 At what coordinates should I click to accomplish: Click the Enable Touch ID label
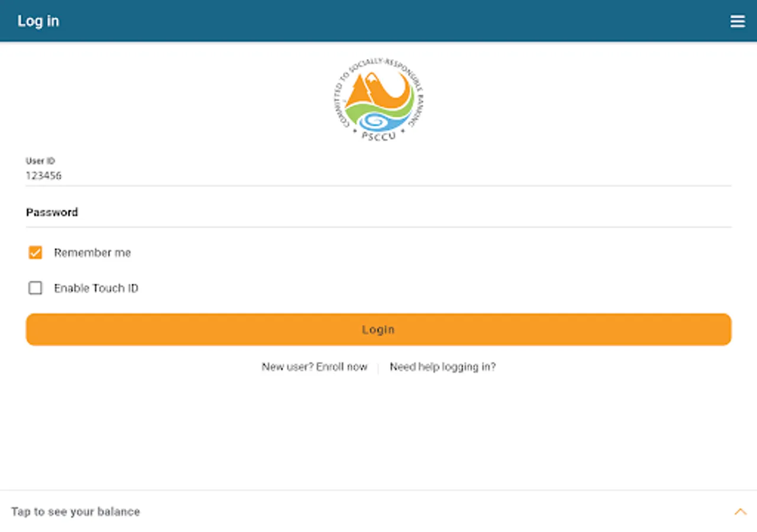[x=96, y=288]
